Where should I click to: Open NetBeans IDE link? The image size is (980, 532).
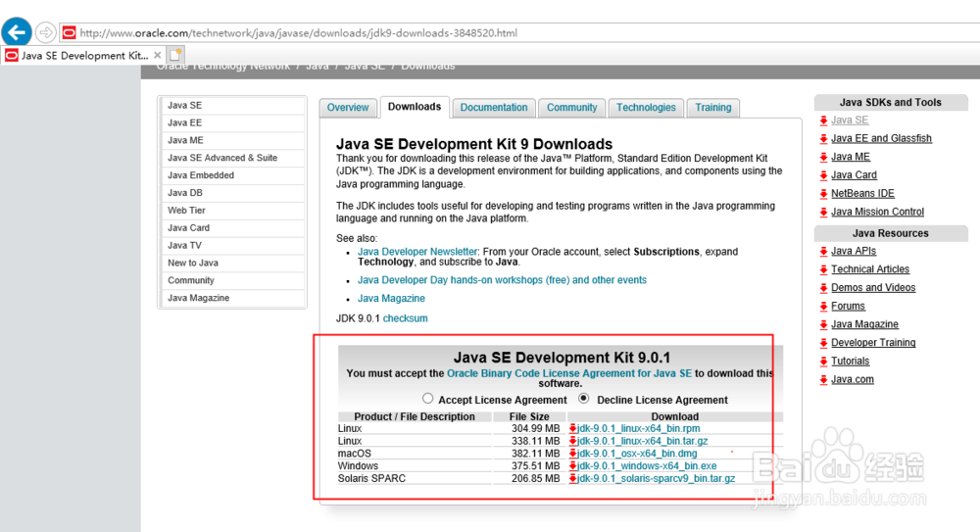(x=862, y=193)
